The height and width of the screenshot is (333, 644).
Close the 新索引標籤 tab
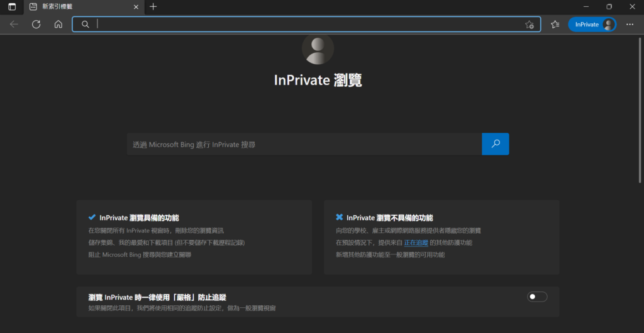tap(136, 7)
